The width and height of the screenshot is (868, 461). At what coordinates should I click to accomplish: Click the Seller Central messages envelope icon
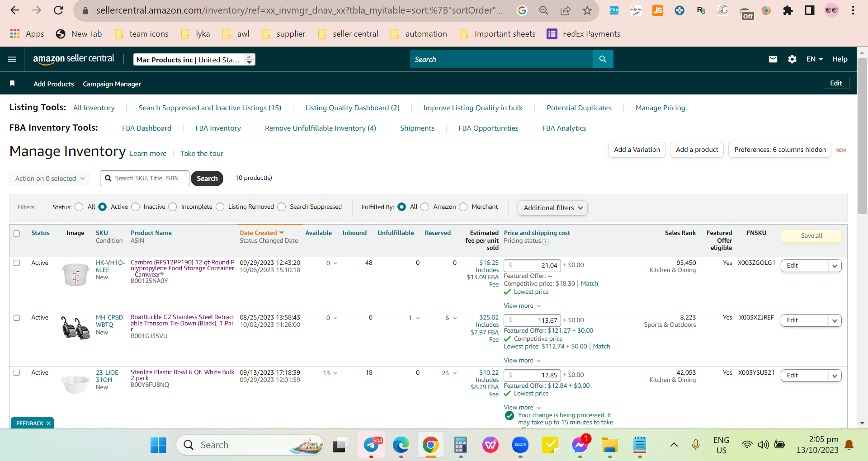tap(773, 59)
